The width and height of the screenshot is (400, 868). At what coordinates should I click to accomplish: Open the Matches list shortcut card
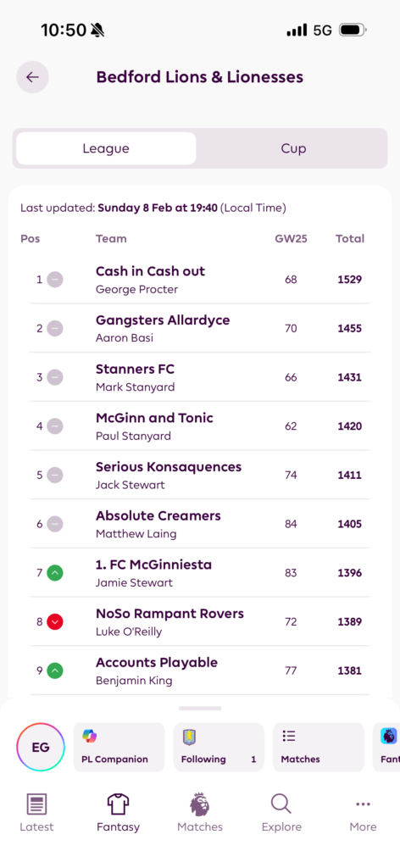click(319, 748)
